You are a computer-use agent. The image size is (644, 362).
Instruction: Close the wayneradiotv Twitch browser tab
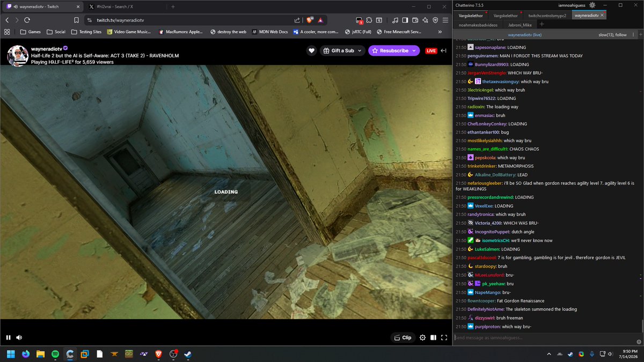pos(77,6)
